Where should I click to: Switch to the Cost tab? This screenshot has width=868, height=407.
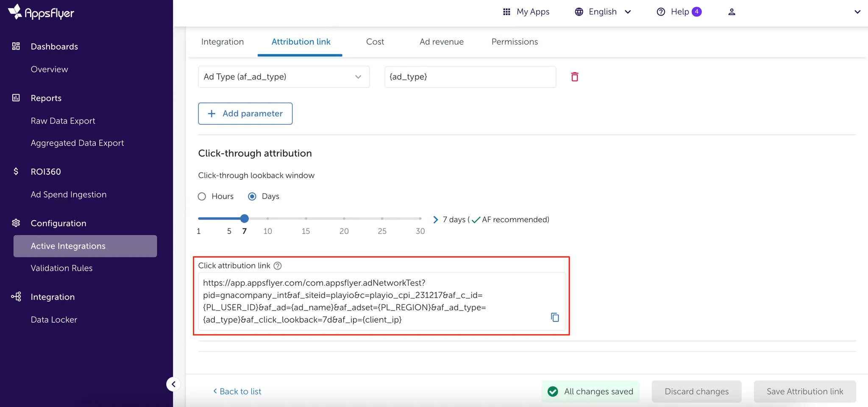(x=375, y=42)
